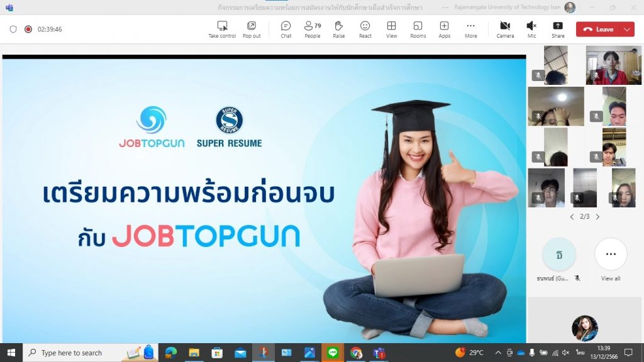Pop out the shared content
The height and width of the screenshot is (362, 644).
252,29
